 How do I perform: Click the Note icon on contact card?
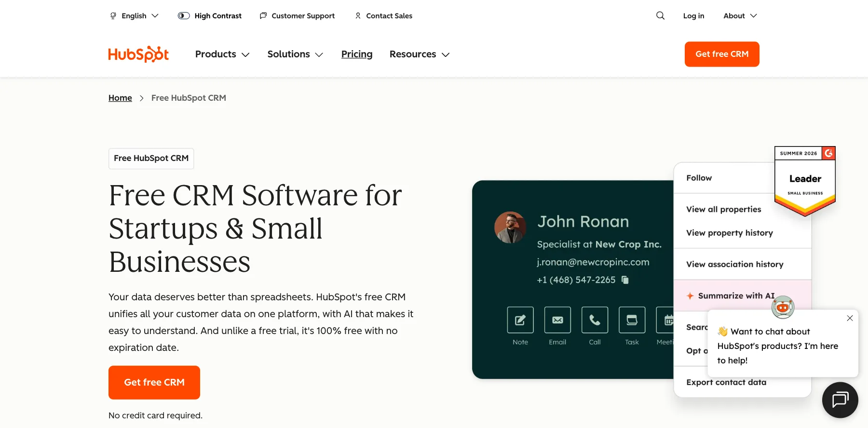click(520, 320)
